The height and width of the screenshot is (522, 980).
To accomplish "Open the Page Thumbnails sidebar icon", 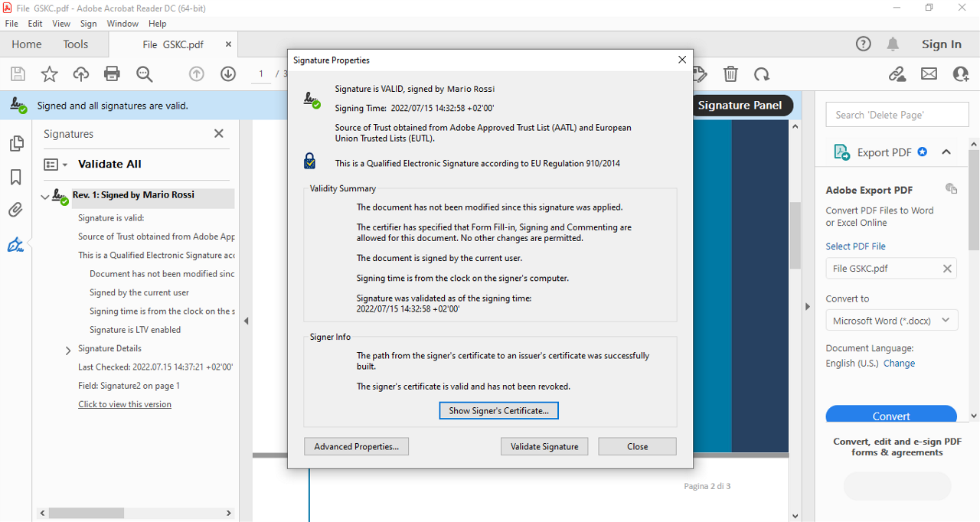I will pyautogui.click(x=15, y=144).
